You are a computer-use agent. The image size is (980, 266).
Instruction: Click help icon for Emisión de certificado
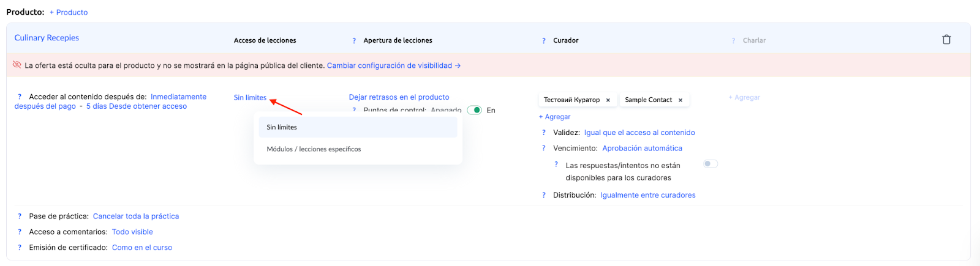click(20, 248)
